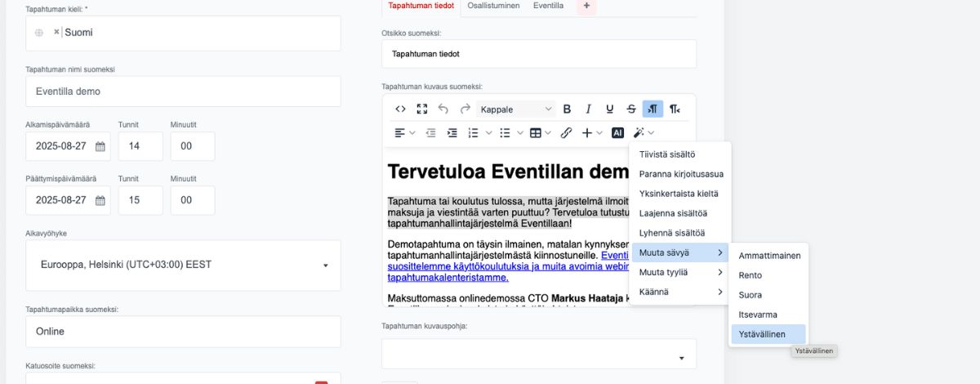Open Käännä submenu
980x384 pixels.
[x=680, y=292]
